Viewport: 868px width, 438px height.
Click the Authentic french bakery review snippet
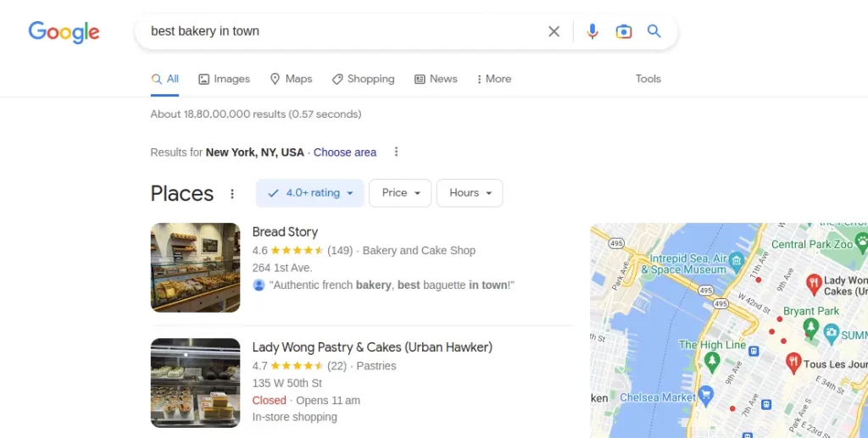pos(392,286)
